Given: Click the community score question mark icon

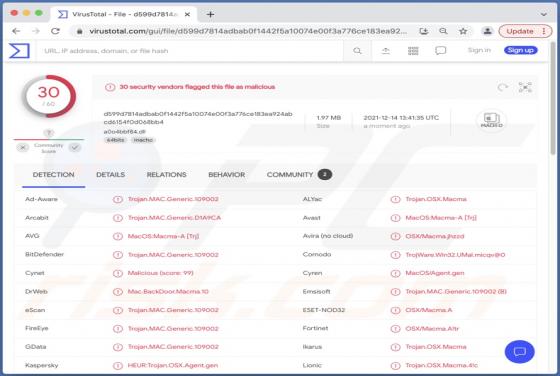Looking at the screenshot, I should 49,133.
